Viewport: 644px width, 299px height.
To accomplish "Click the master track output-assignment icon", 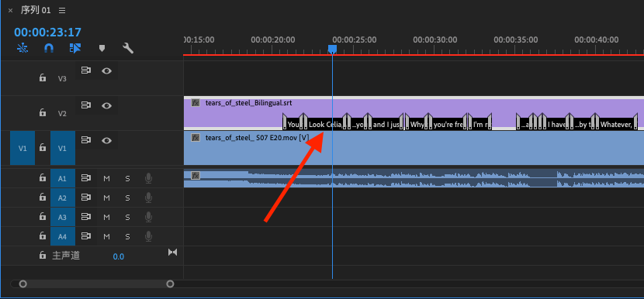I will pos(172,253).
